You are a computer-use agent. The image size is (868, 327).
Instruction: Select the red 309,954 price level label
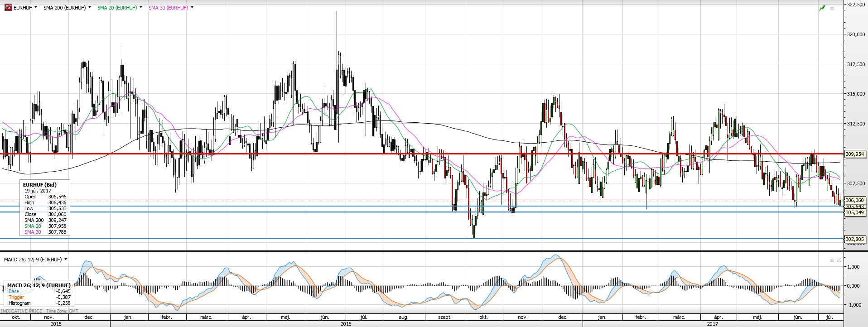click(x=855, y=154)
